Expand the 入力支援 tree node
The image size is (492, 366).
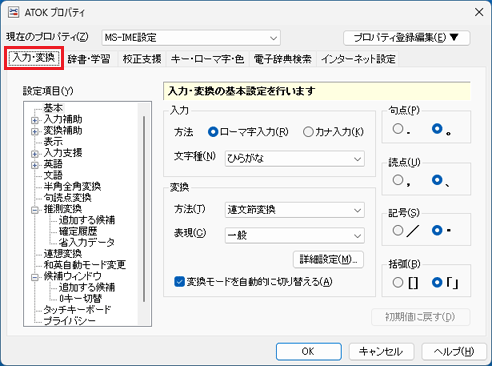pyautogui.click(x=35, y=154)
